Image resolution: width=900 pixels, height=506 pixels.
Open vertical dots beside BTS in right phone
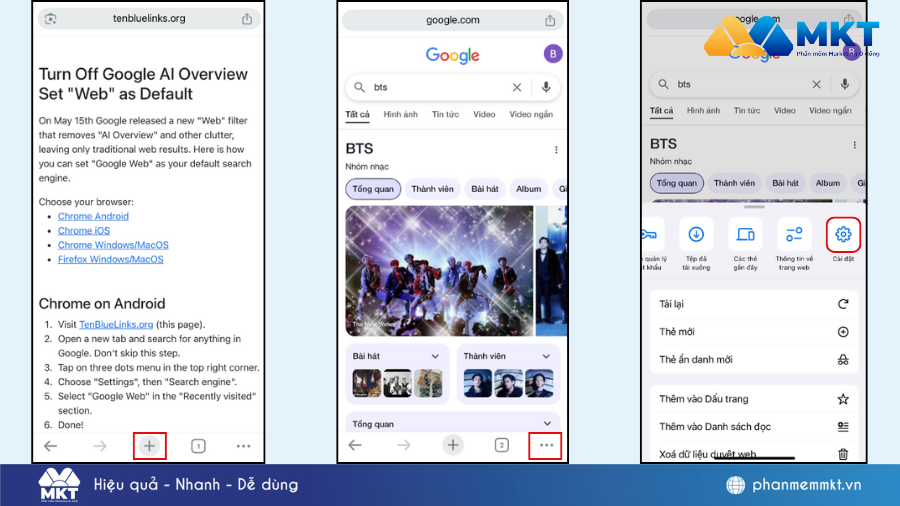click(855, 145)
